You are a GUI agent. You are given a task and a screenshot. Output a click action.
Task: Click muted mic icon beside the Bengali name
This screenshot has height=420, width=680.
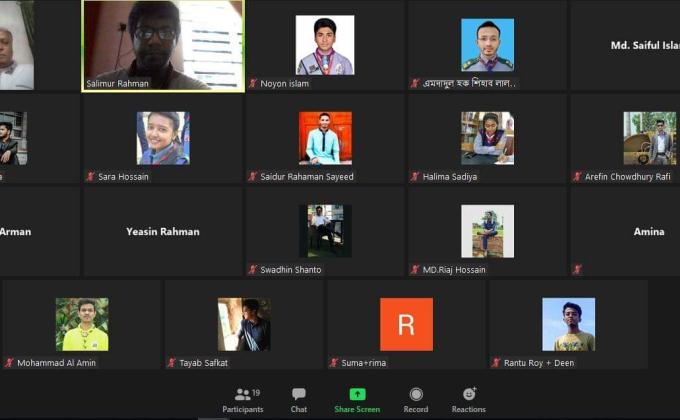point(415,83)
